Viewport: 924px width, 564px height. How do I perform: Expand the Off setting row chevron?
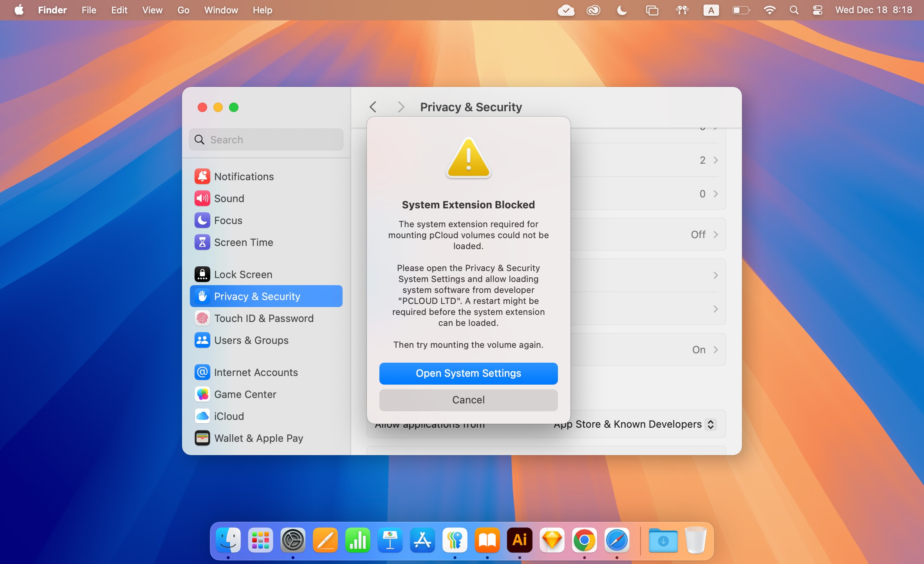point(716,234)
